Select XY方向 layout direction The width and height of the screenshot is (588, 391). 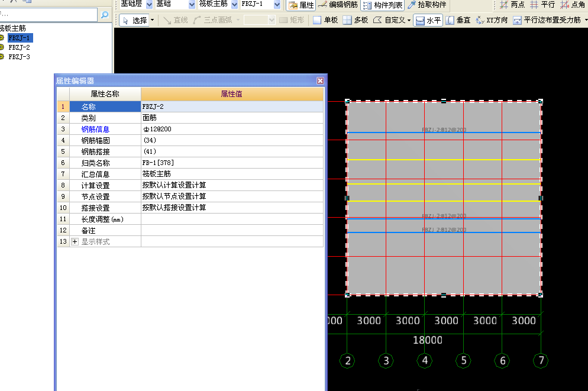click(x=492, y=20)
